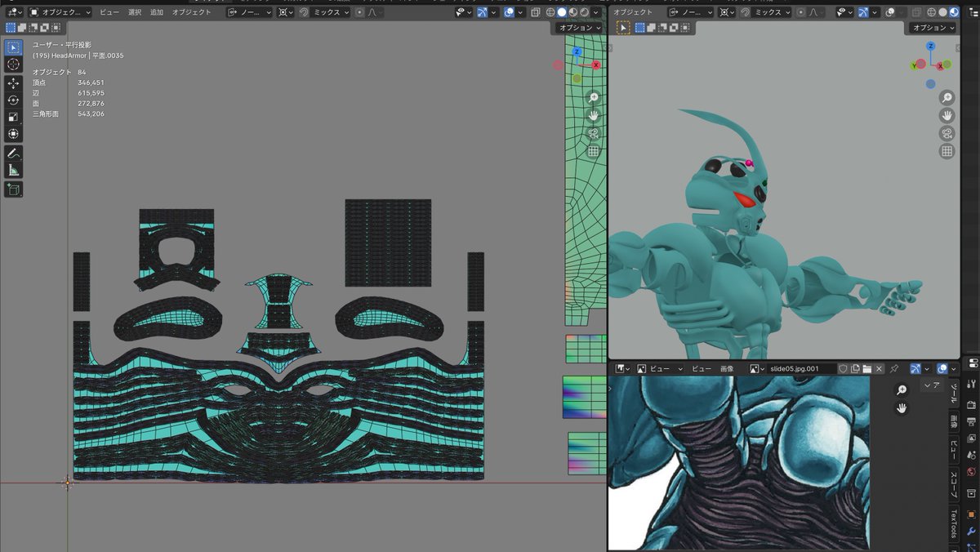
Task: Click grid projection icon in right 3D viewport
Action: (947, 151)
